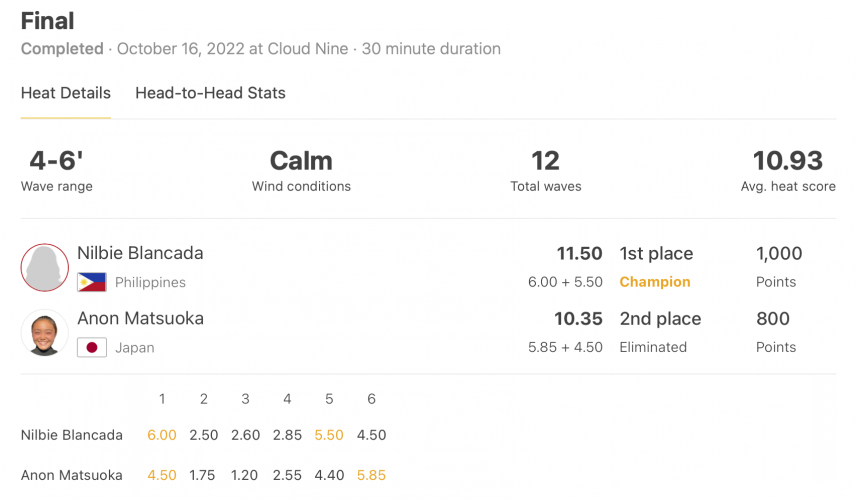Select the Heat Details tab
Image resolution: width=856 pixels, height=499 pixels.
66,93
